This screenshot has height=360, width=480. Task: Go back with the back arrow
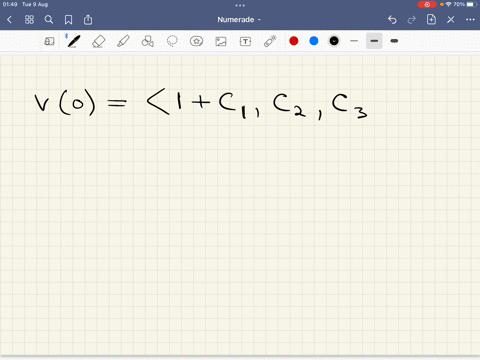(9, 20)
